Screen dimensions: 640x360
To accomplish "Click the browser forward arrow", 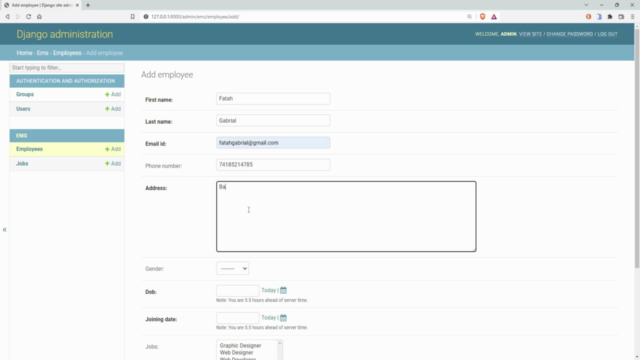I will point(18,17).
